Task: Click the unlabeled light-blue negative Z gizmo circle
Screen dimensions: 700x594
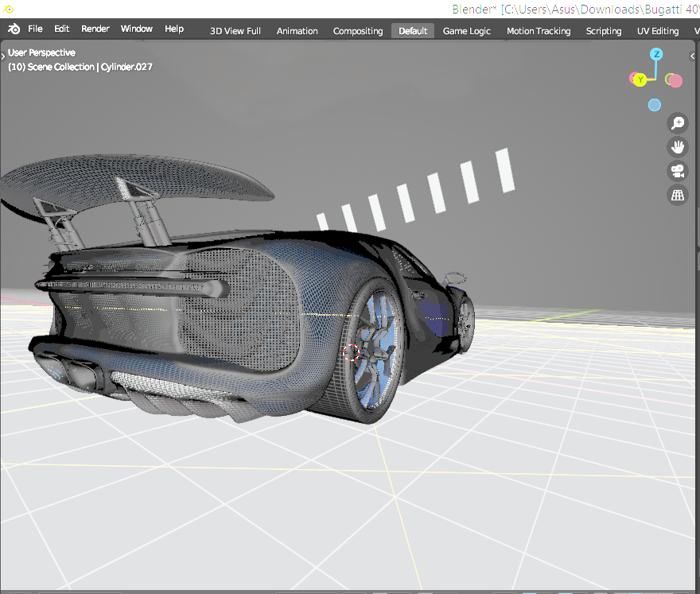Action: click(x=654, y=105)
